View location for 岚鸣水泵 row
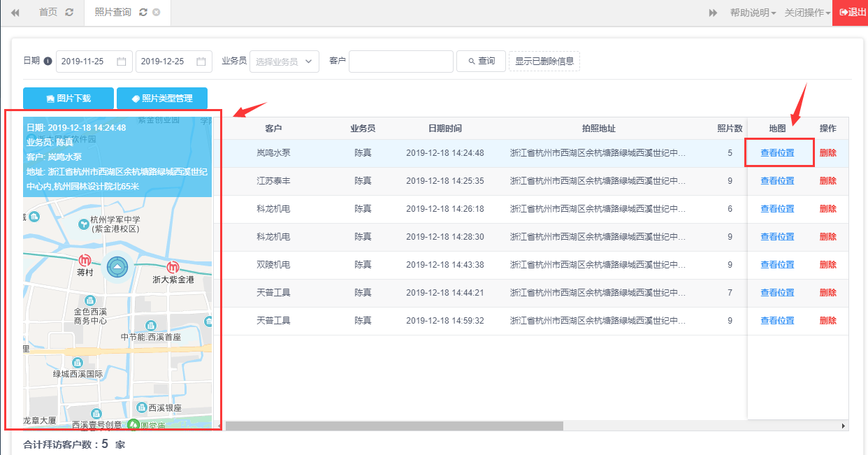The image size is (868, 455). tap(777, 152)
